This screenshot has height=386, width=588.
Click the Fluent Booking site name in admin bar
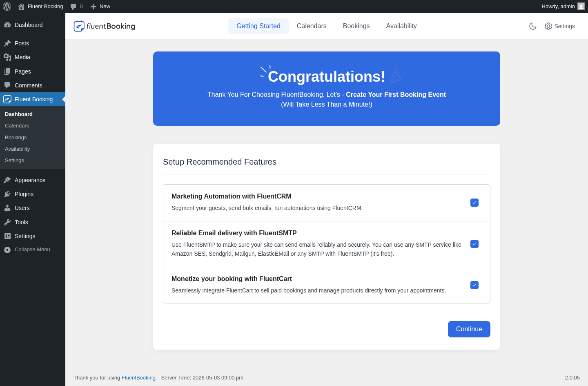point(45,7)
